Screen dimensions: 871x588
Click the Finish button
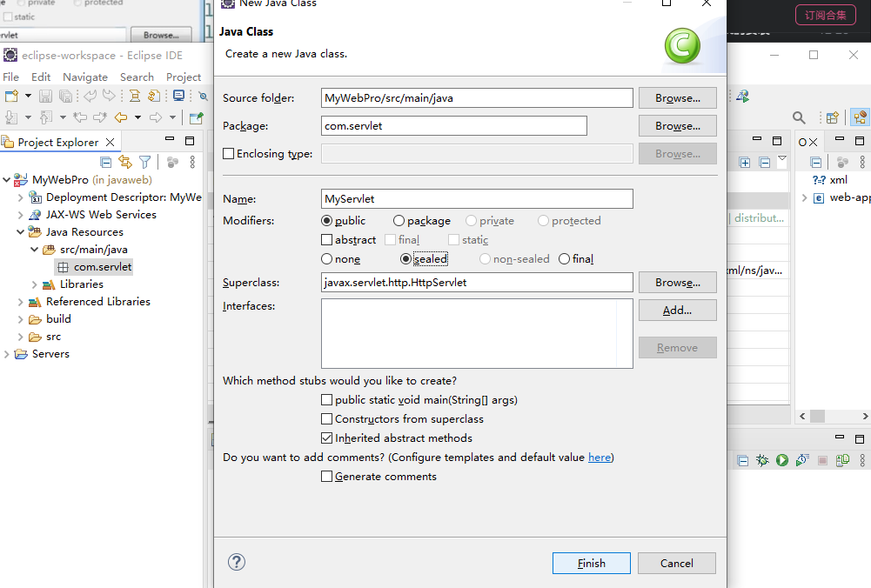592,563
